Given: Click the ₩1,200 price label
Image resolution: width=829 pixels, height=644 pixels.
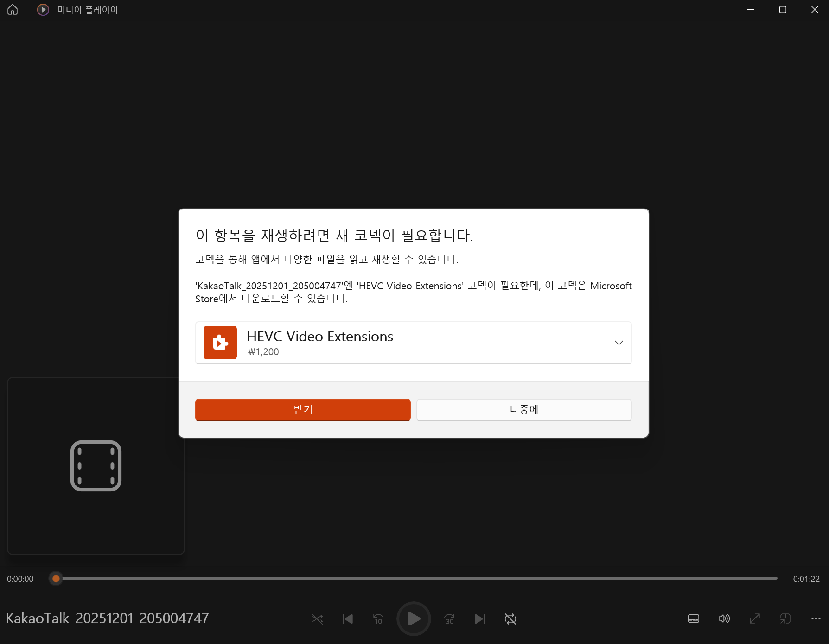Looking at the screenshot, I should point(263,352).
